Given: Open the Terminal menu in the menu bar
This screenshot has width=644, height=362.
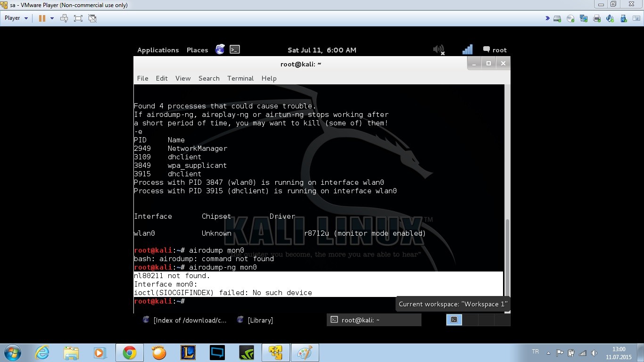Looking at the screenshot, I should coord(240,78).
